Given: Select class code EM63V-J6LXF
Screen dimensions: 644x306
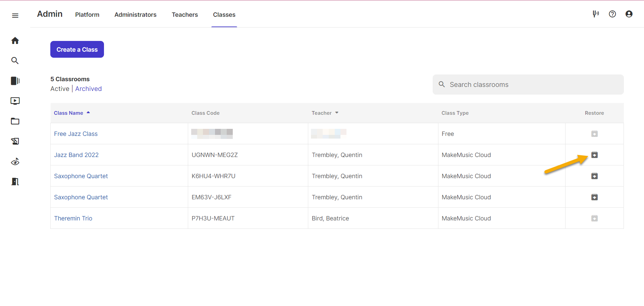Looking at the screenshot, I should click(212, 197).
